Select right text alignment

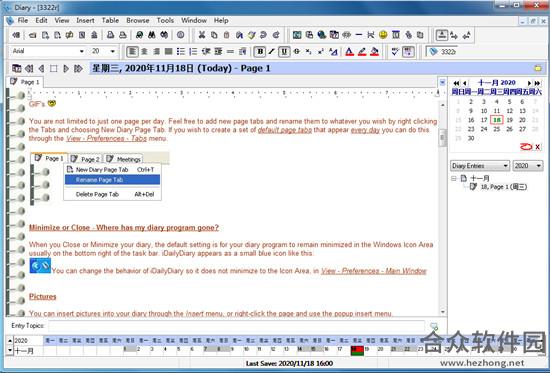pyautogui.click(x=156, y=52)
